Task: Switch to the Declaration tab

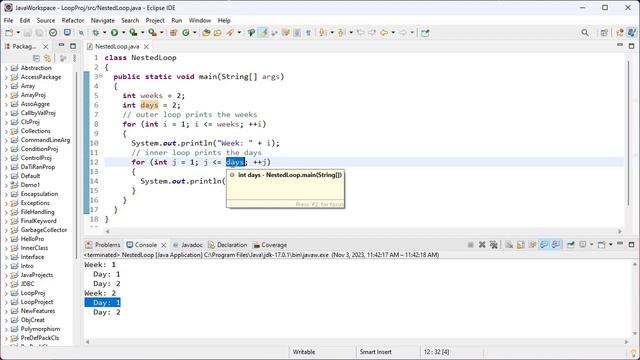Action: 227,245
